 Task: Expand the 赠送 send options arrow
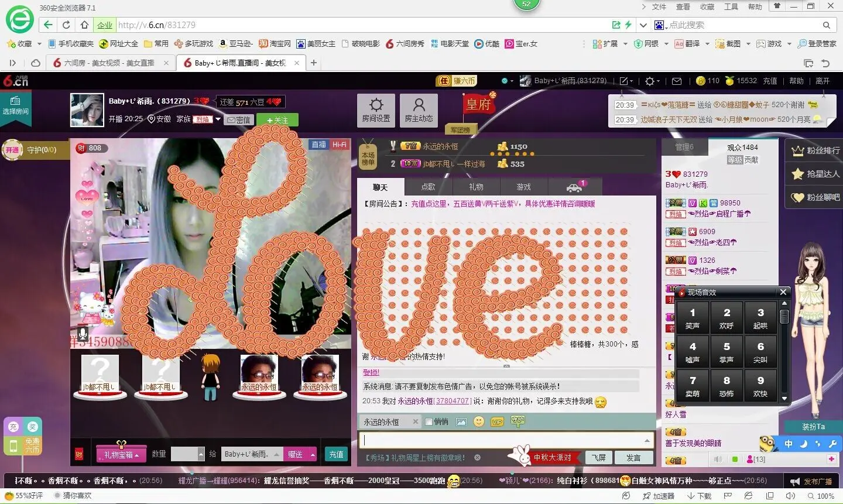pyautogui.click(x=313, y=454)
